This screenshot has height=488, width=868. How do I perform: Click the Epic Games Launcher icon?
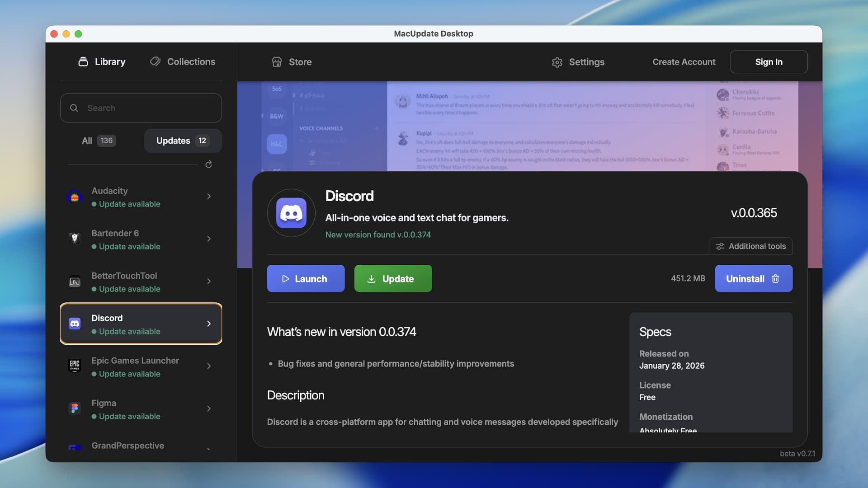tap(75, 366)
